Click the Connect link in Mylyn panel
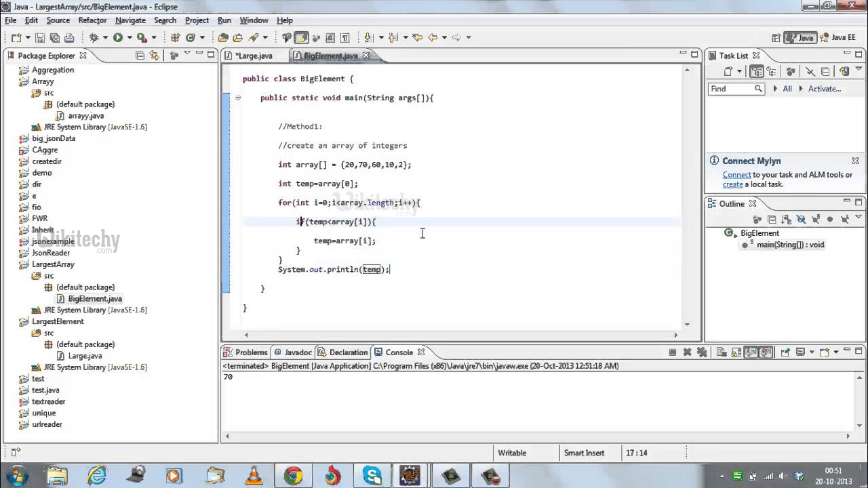 coord(736,175)
